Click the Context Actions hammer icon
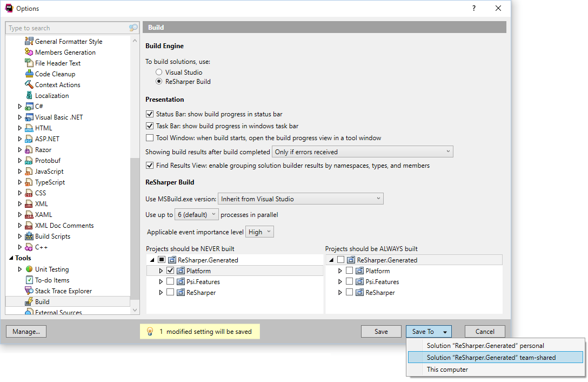Viewport: 588px width, 382px height. click(30, 85)
